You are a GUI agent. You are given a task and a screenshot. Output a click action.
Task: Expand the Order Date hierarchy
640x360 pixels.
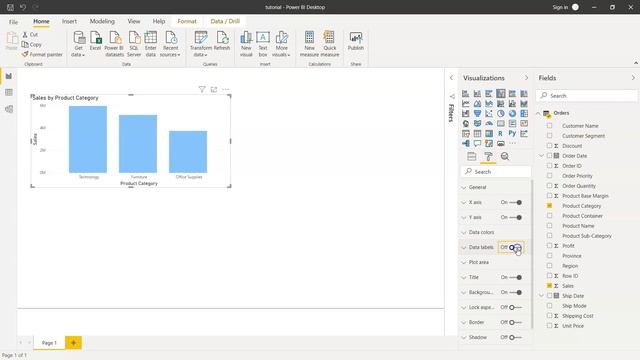pyautogui.click(x=542, y=156)
